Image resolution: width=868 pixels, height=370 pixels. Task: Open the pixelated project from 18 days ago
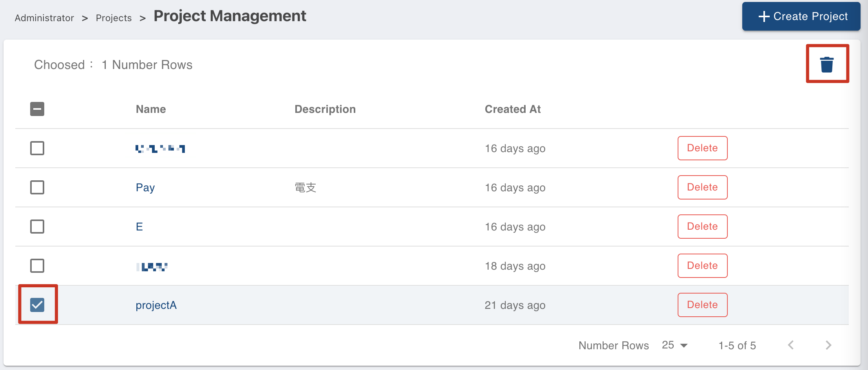pyautogui.click(x=152, y=267)
